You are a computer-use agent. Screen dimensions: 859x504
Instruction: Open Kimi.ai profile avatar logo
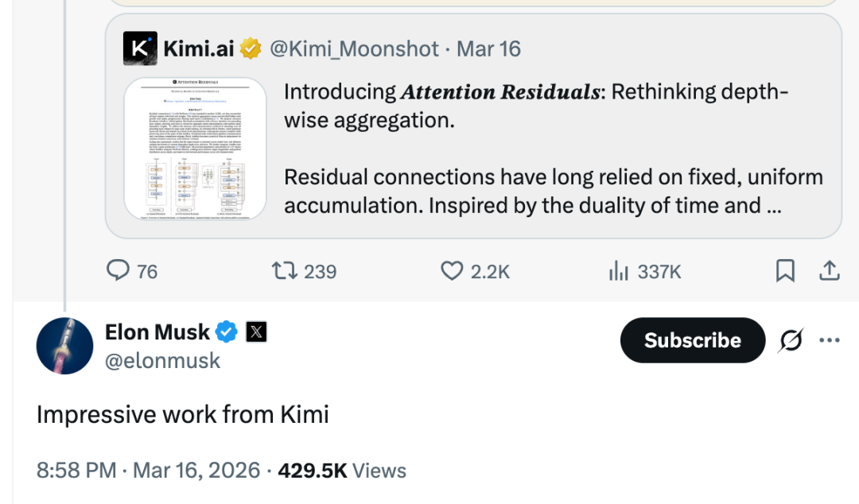point(140,48)
